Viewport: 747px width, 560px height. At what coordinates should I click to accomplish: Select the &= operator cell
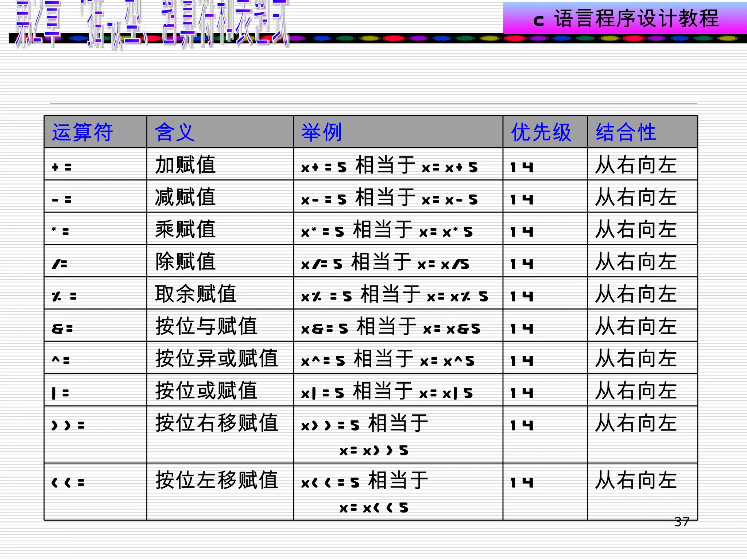click(96, 325)
